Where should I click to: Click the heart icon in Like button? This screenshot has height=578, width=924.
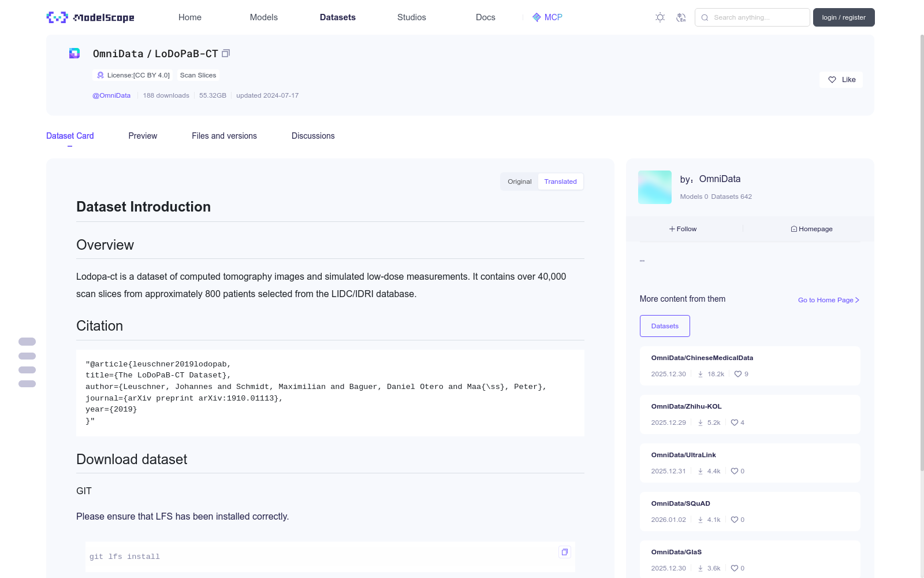[832, 80]
